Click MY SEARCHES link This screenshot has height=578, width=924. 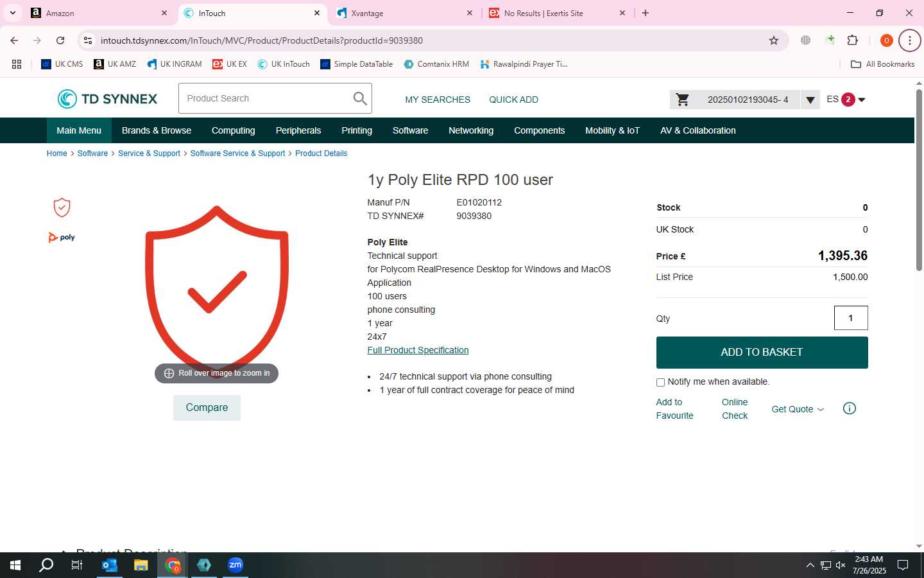(438, 100)
